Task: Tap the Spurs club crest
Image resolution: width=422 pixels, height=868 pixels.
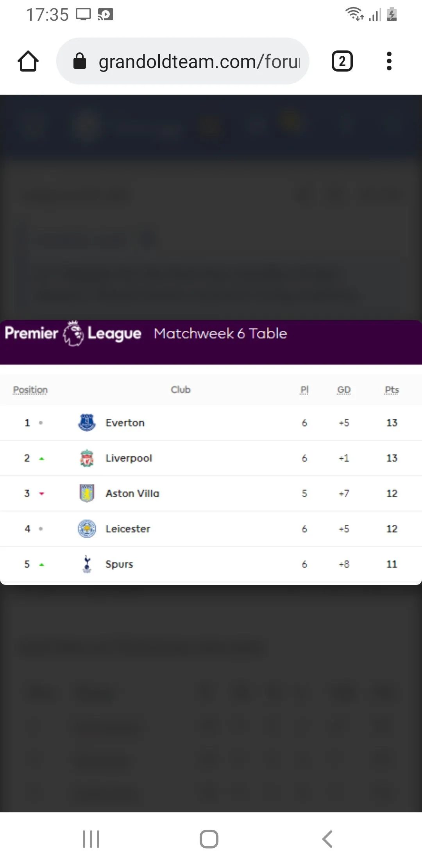Action: [87, 564]
